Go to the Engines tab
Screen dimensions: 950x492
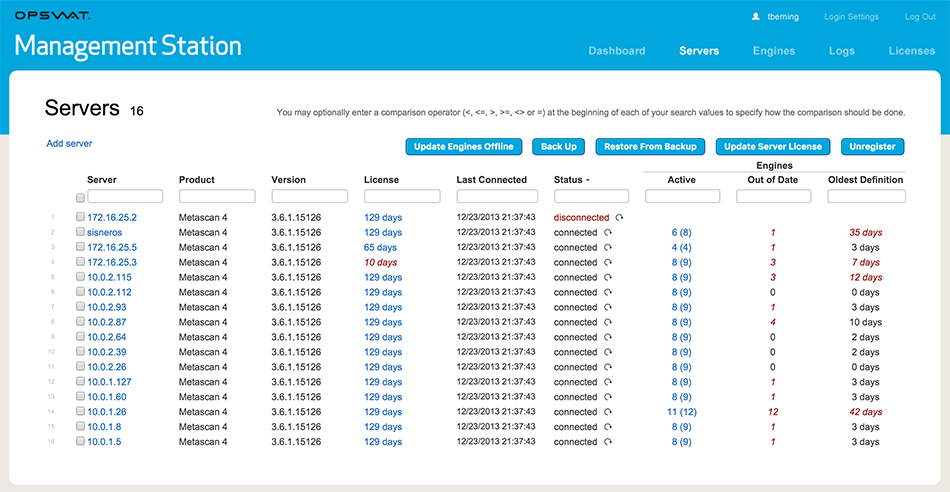(x=774, y=51)
